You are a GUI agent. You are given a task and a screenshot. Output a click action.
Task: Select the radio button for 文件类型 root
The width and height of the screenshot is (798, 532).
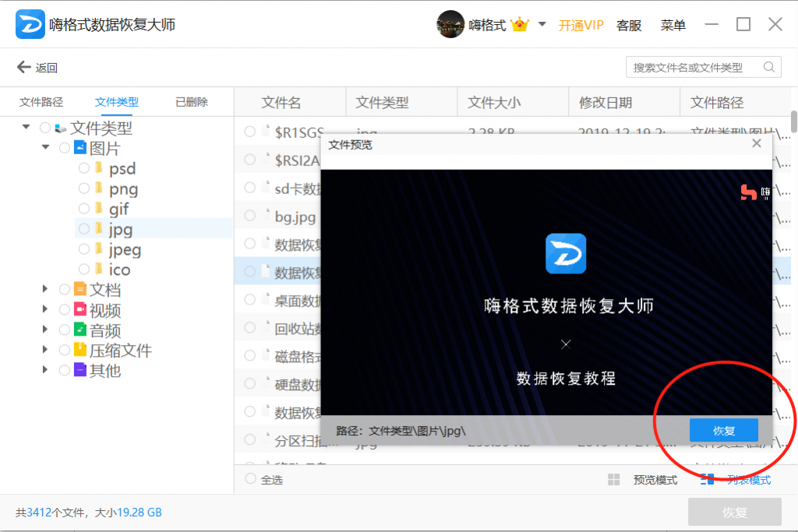click(44, 128)
